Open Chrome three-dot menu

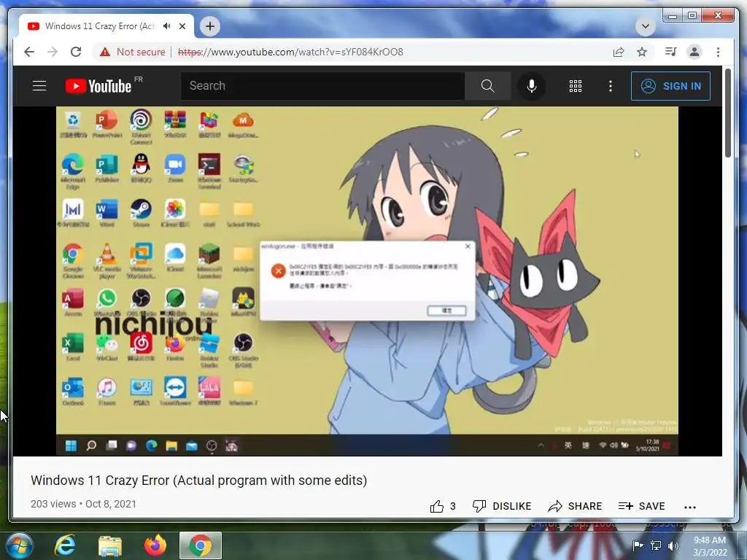point(718,52)
